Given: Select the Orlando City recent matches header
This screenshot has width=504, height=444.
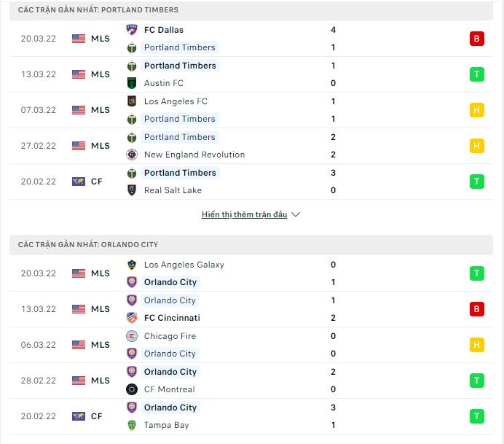Looking at the screenshot, I should (x=88, y=244).
